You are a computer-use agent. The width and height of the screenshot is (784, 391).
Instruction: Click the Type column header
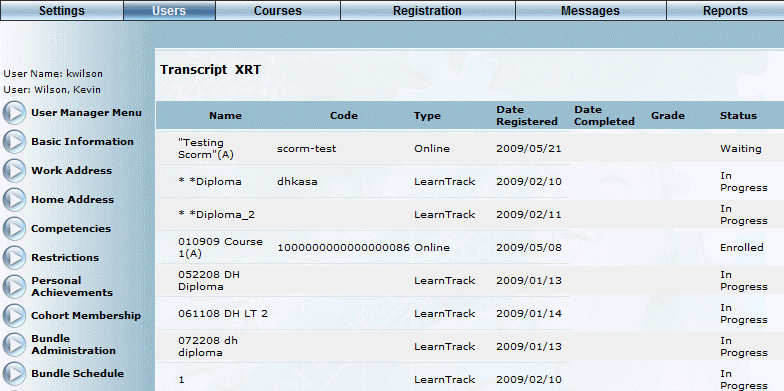[428, 116]
